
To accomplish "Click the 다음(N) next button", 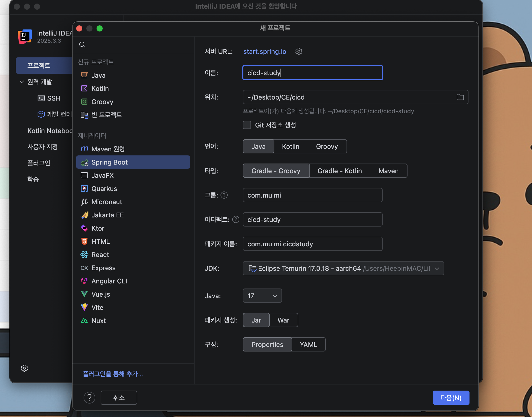I will pyautogui.click(x=451, y=398).
